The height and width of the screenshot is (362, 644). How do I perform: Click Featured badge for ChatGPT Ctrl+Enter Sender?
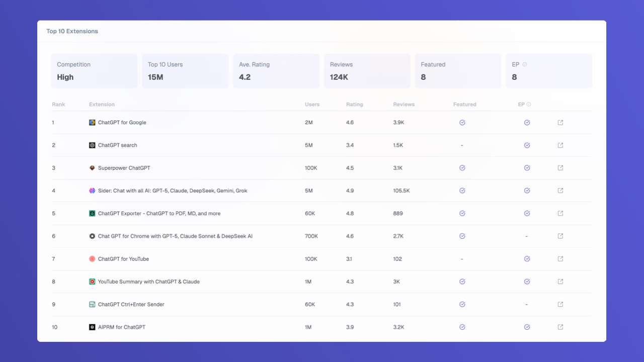[x=462, y=304]
